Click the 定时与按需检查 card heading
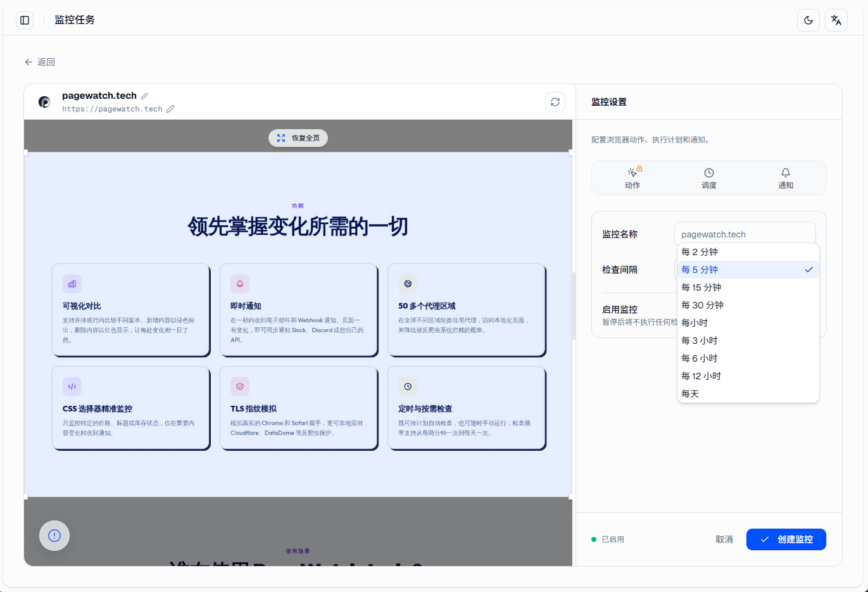This screenshot has height=592, width=868. tap(425, 409)
